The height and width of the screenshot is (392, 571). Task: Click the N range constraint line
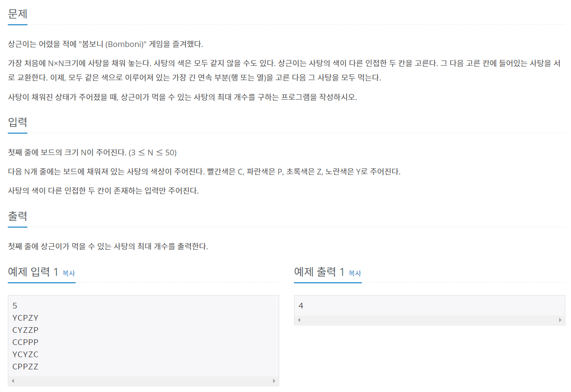(x=92, y=153)
